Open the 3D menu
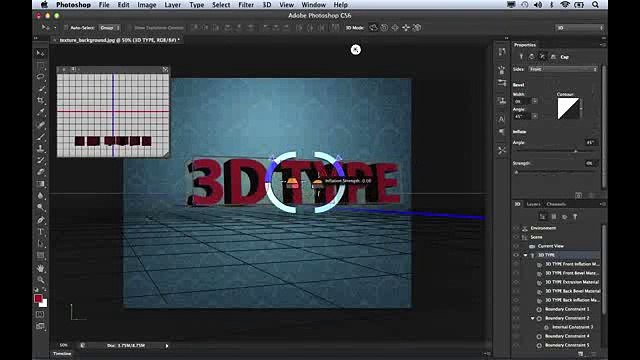The height and width of the screenshot is (360, 640). (x=267, y=5)
